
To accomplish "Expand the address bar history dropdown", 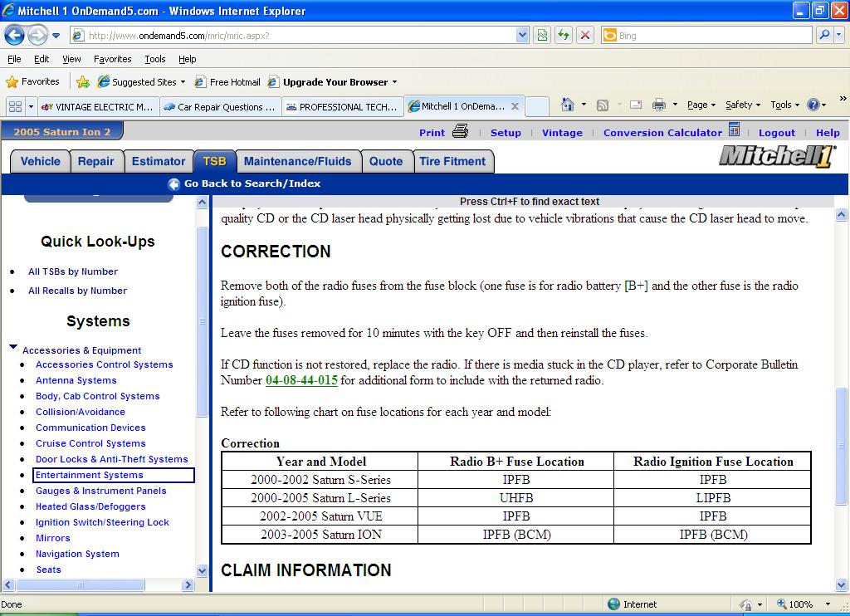I will tap(522, 36).
